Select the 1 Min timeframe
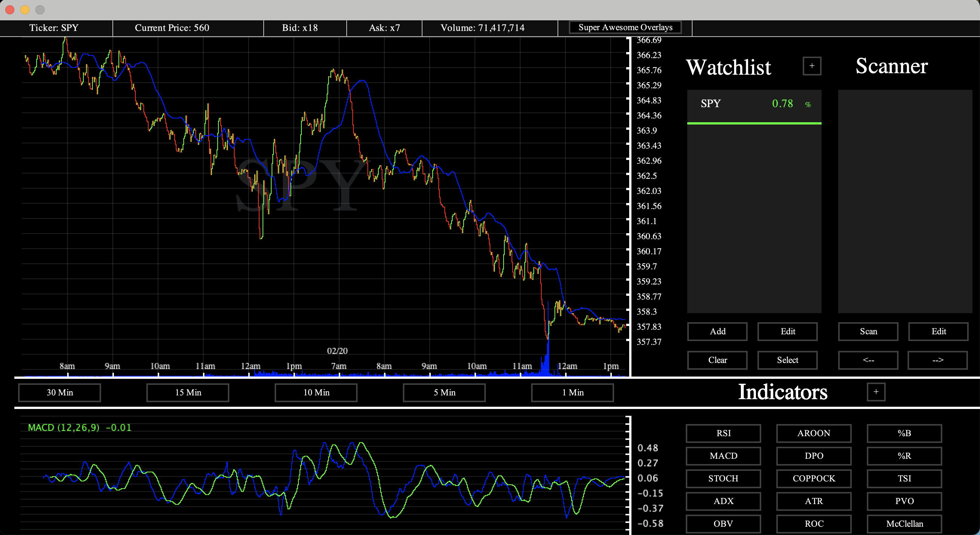 click(572, 392)
